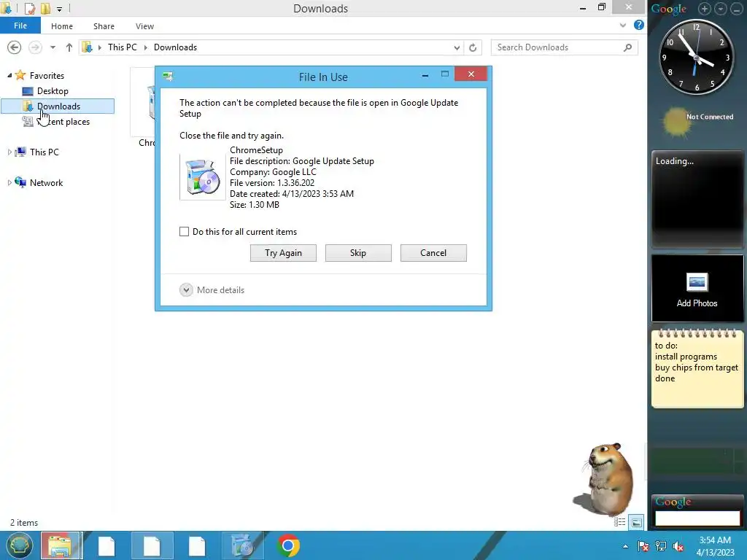Open the address bar history dropdown
The width and height of the screenshot is (747, 560).
457,47
